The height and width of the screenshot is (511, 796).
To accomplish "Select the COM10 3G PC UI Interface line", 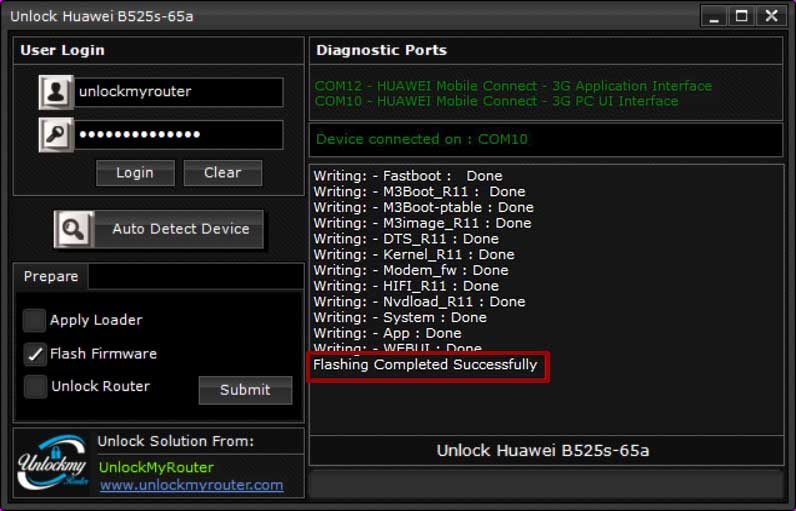I will point(496,101).
